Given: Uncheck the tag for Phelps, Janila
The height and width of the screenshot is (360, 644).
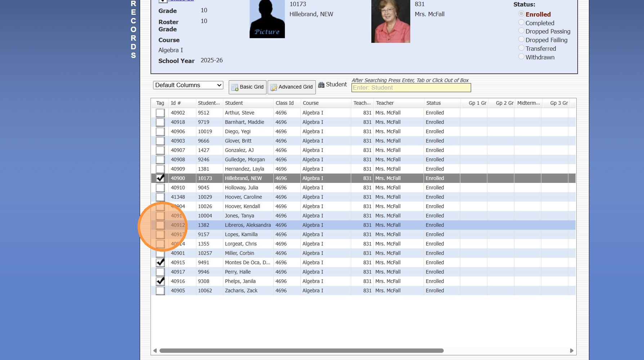Looking at the screenshot, I should pyautogui.click(x=160, y=282).
